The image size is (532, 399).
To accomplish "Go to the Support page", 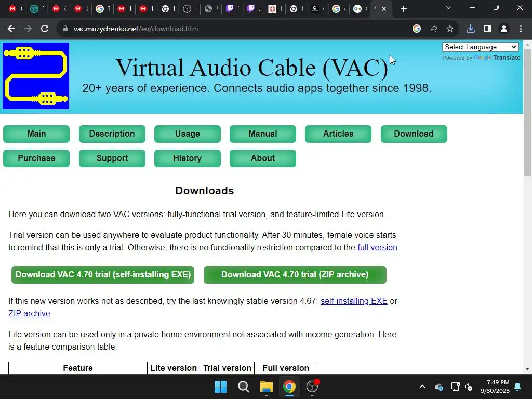I will point(112,158).
